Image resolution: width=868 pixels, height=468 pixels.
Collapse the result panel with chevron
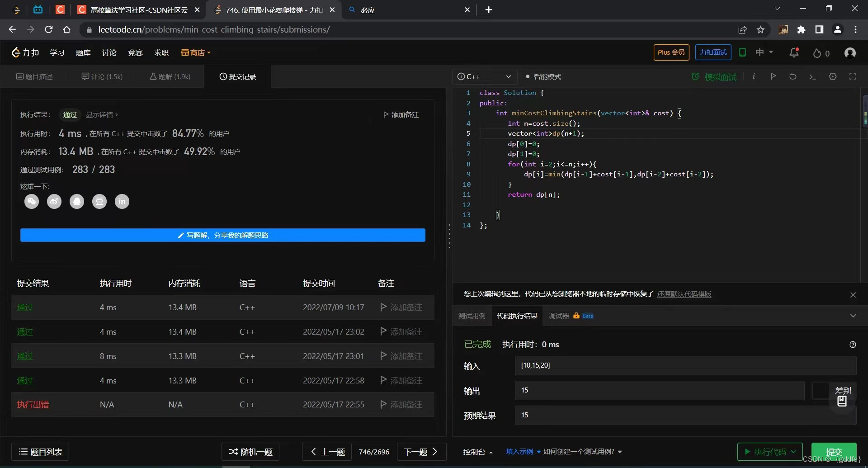coord(853,316)
